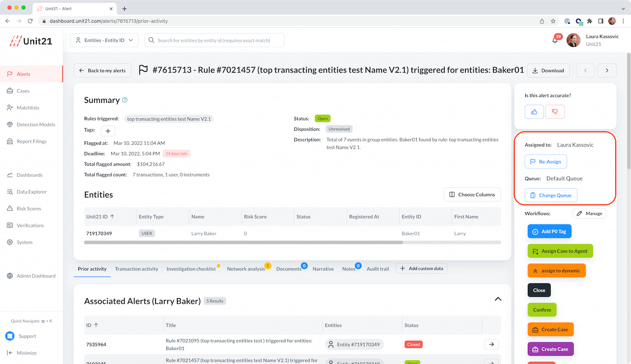This screenshot has width=631, height=364.
Task: Switch to Narrative tab
Action: 323,268
